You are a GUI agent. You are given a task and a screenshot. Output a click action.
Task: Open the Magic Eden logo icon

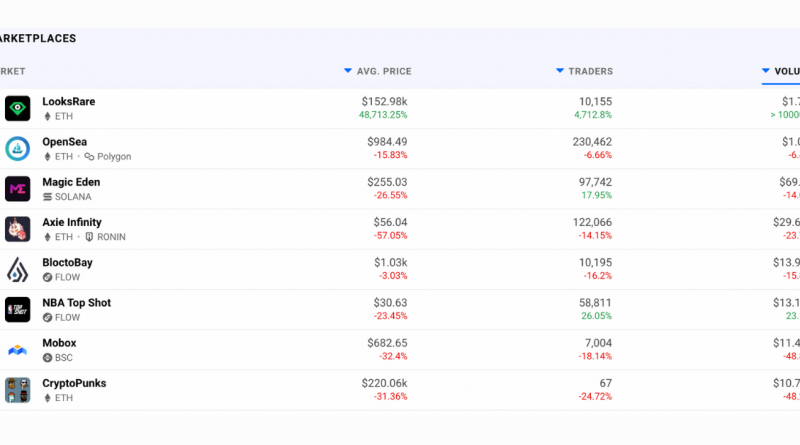pyautogui.click(x=18, y=189)
